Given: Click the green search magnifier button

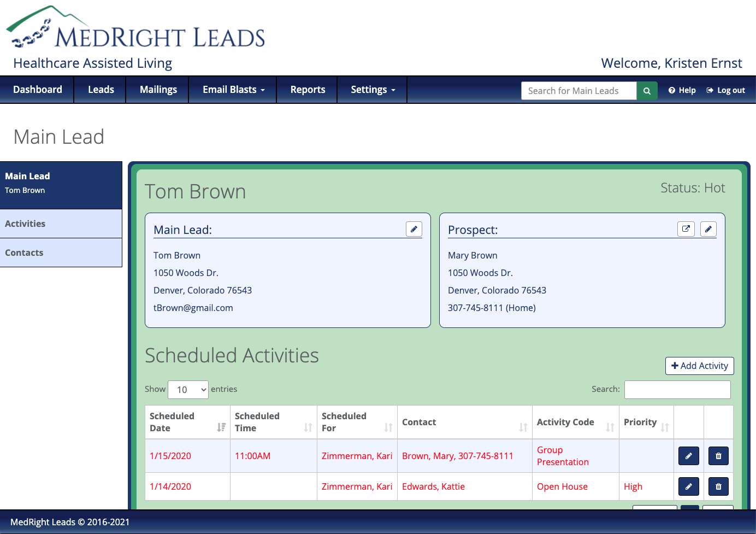Looking at the screenshot, I should pos(647,91).
